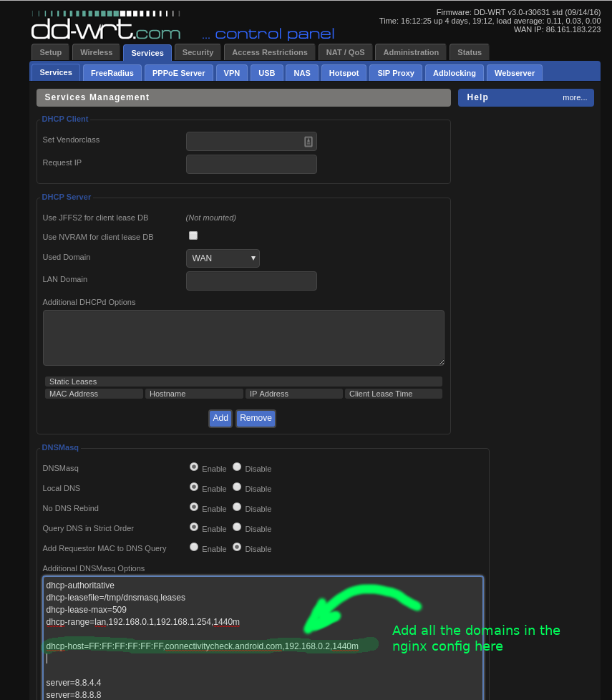The width and height of the screenshot is (612, 700).
Task: Click the key icon in Set Vendorclass field
Action: click(x=308, y=142)
